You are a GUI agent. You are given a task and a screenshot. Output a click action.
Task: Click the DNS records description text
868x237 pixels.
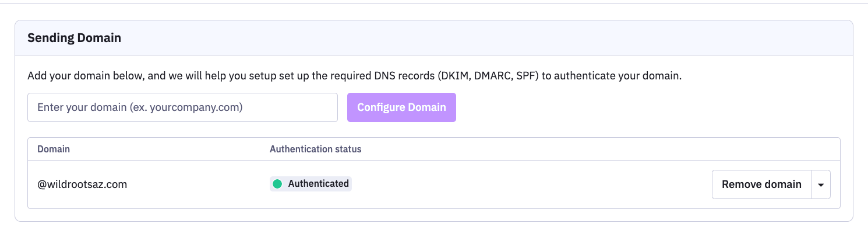[x=354, y=76]
